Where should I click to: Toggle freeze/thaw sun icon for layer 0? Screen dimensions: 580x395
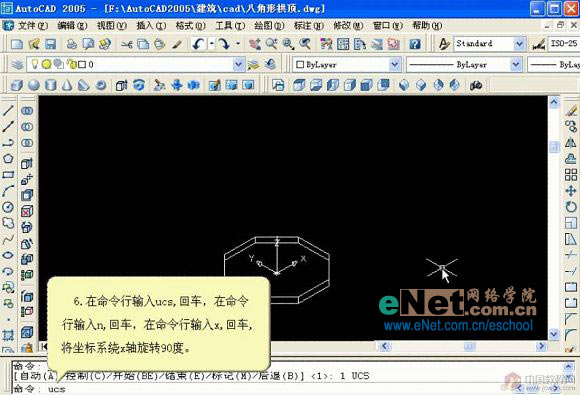pos(46,64)
